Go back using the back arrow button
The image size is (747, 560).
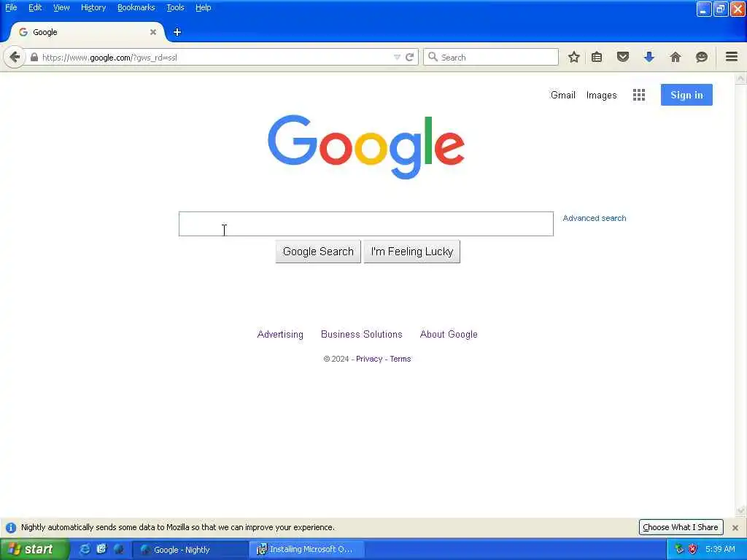15,57
